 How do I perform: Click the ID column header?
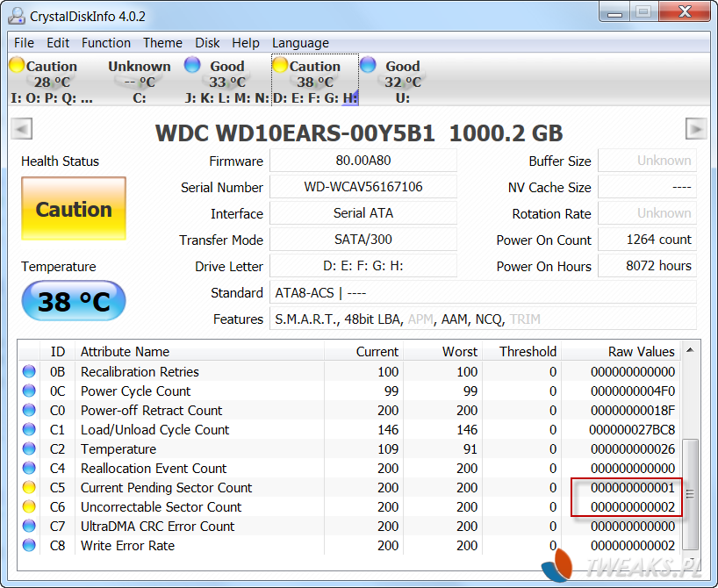pos(58,352)
